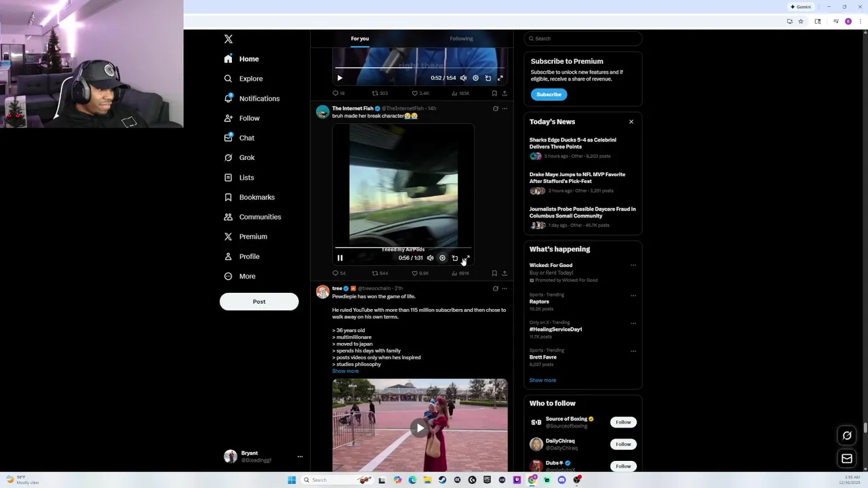The image size is (868, 488).
Task: Switch to the For you tab
Action: tap(360, 39)
